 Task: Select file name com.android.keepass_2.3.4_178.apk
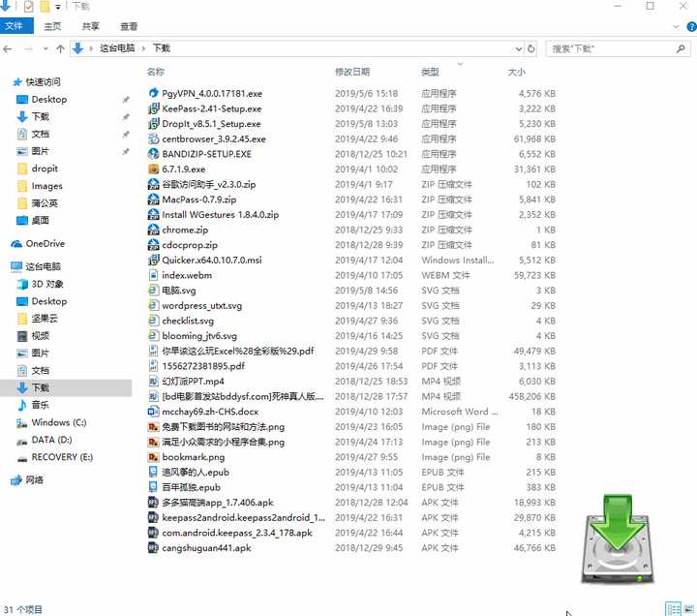[237, 533]
